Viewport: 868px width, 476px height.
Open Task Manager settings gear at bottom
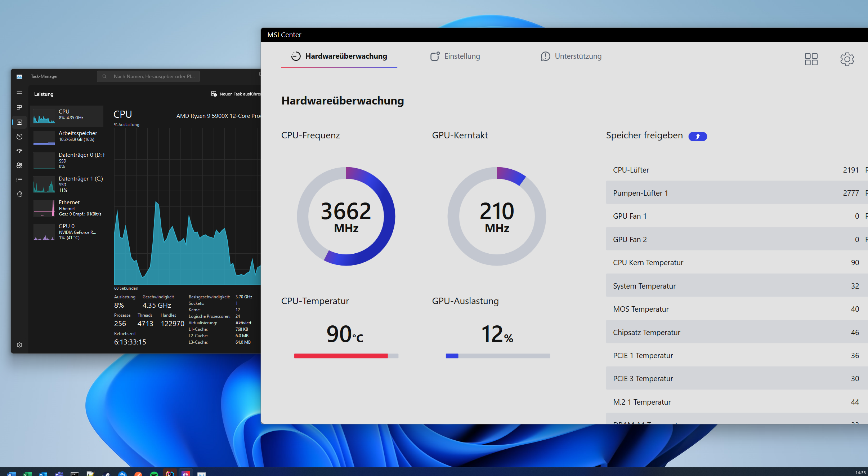pos(19,345)
